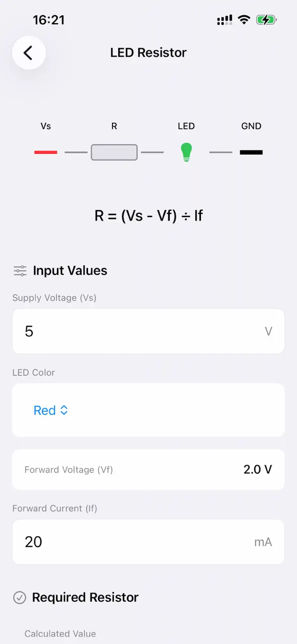This screenshot has height=644, width=297.
Task: Click the resistor symbol in the circuit diagram
Action: click(114, 152)
